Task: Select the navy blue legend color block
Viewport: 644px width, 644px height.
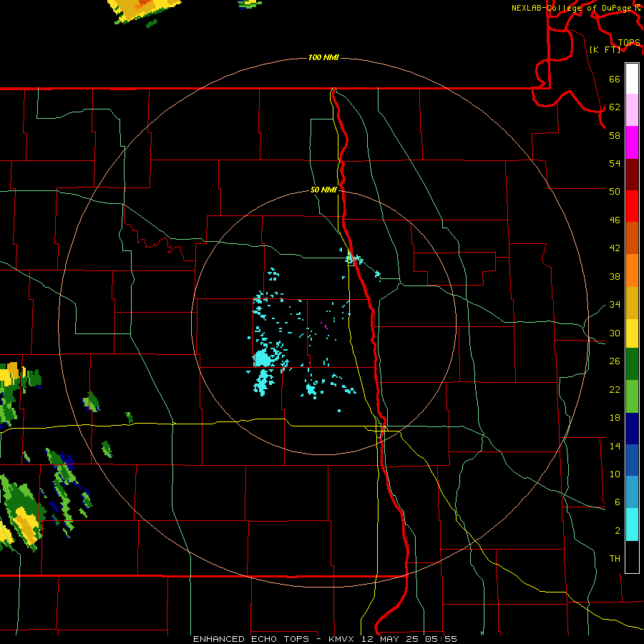Action: click(x=632, y=429)
